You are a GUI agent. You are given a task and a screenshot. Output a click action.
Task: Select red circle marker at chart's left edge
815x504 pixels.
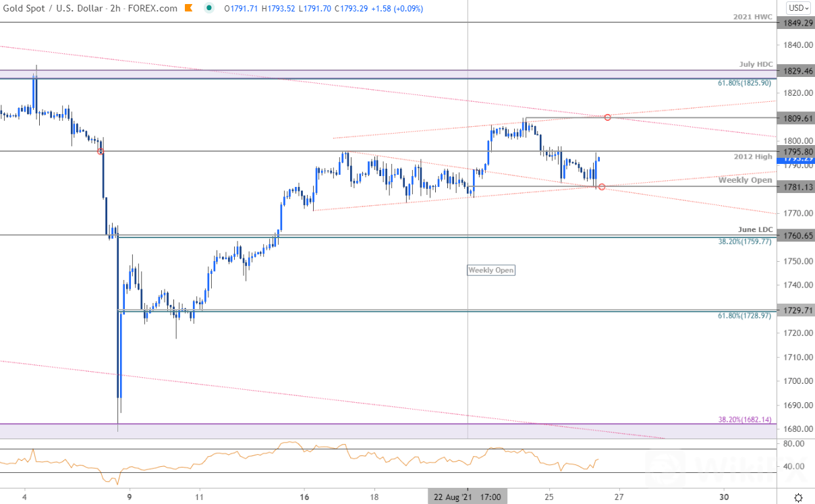coord(101,152)
